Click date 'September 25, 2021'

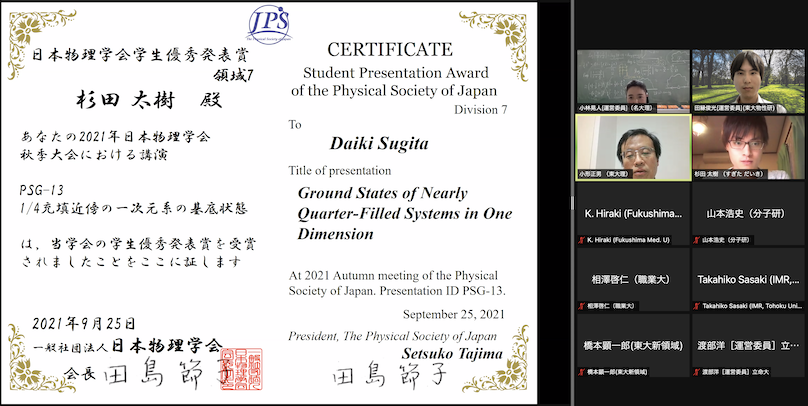click(x=453, y=314)
